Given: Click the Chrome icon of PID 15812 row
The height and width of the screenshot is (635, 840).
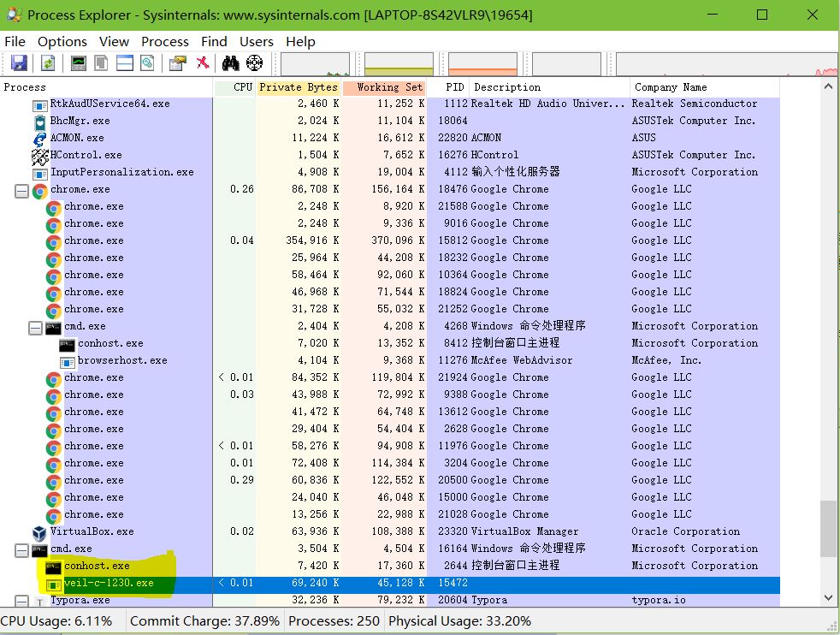Looking at the screenshot, I should [54, 242].
